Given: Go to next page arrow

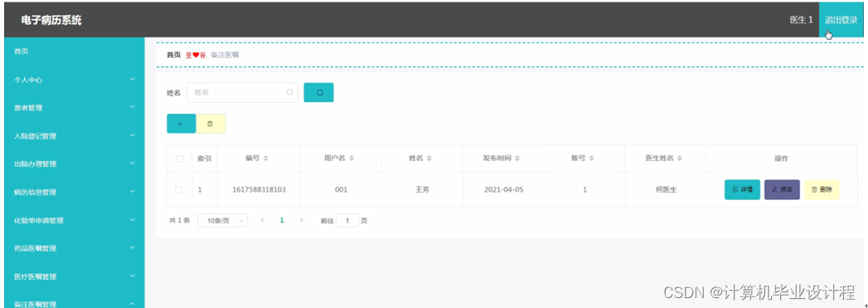Looking at the screenshot, I should pyautogui.click(x=301, y=220).
